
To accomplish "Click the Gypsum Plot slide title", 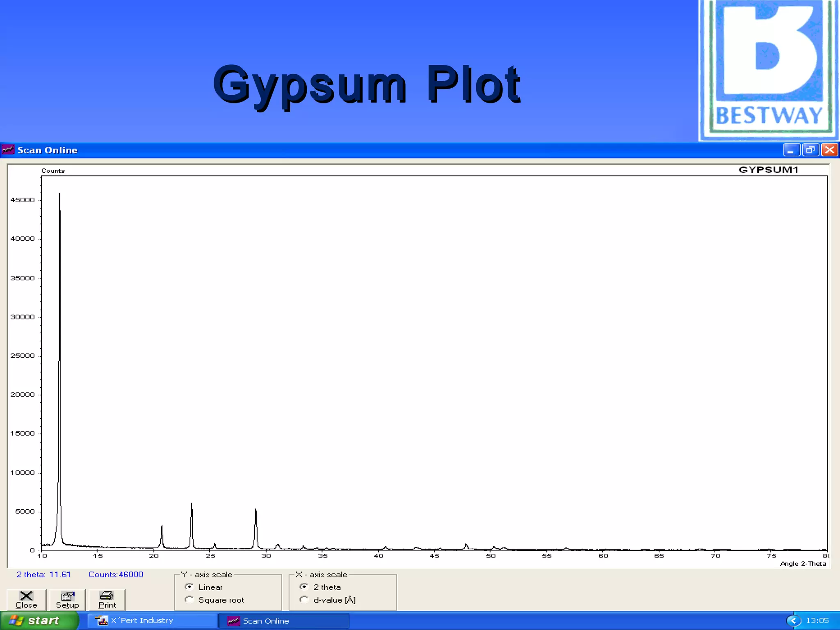I will pos(367,86).
